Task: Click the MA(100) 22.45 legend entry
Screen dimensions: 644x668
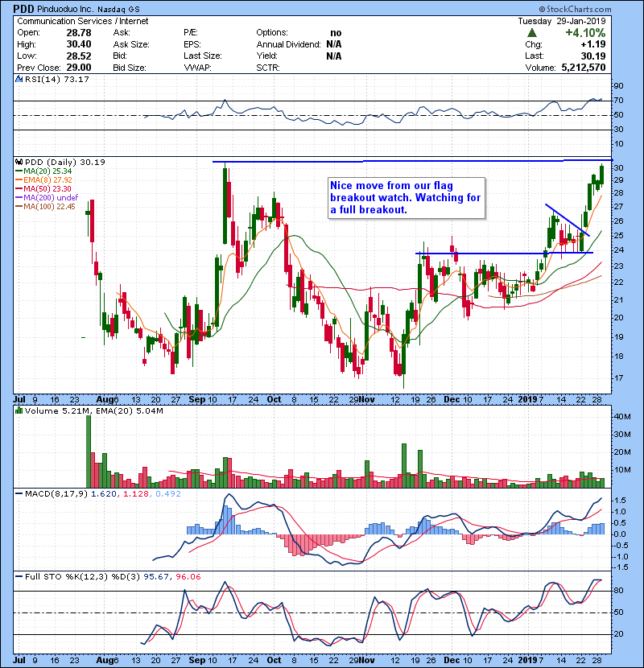Action: pyautogui.click(x=49, y=207)
